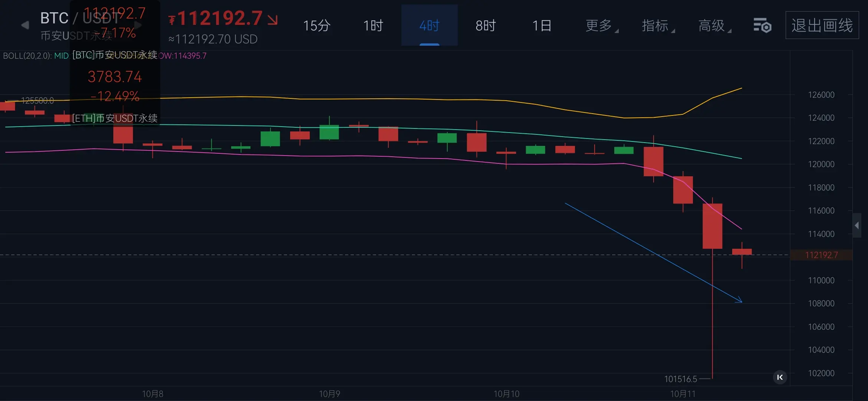Jump to the latest candle with skip icon
This screenshot has width=868, height=401.
tap(780, 377)
